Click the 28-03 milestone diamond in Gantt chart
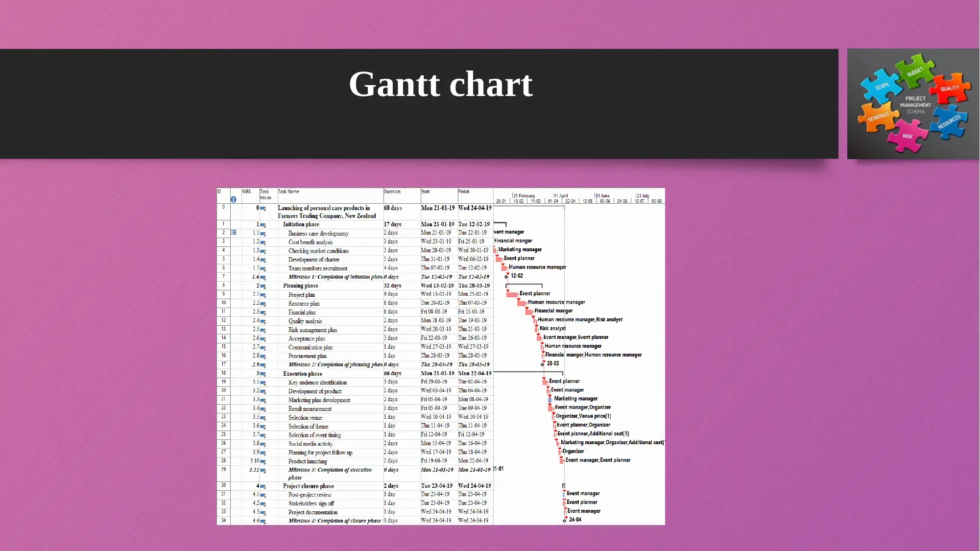 click(x=543, y=364)
